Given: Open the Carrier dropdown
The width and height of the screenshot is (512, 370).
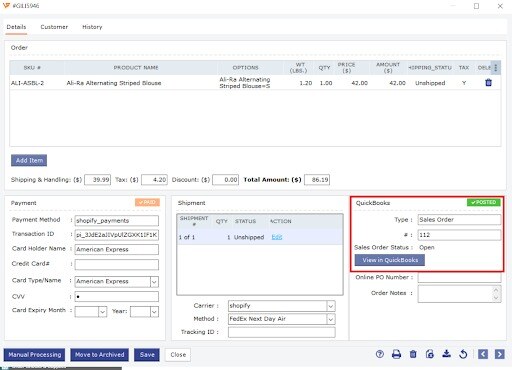Looking at the screenshot, I should point(331,306).
